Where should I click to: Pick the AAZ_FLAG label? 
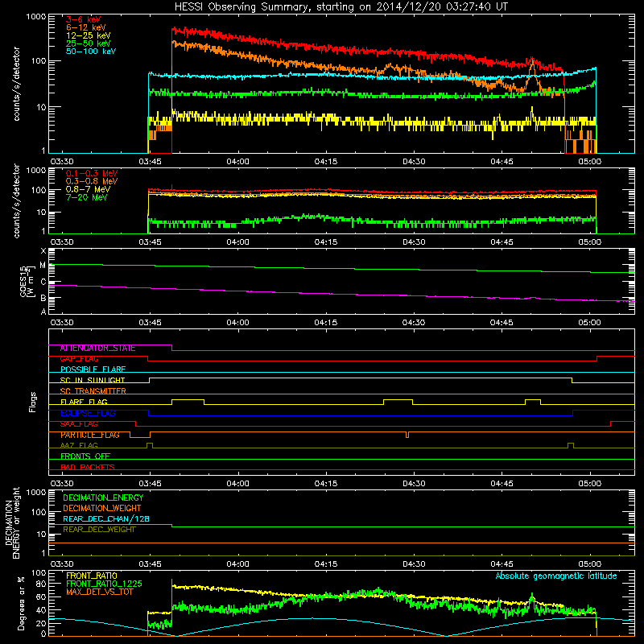tap(79, 445)
